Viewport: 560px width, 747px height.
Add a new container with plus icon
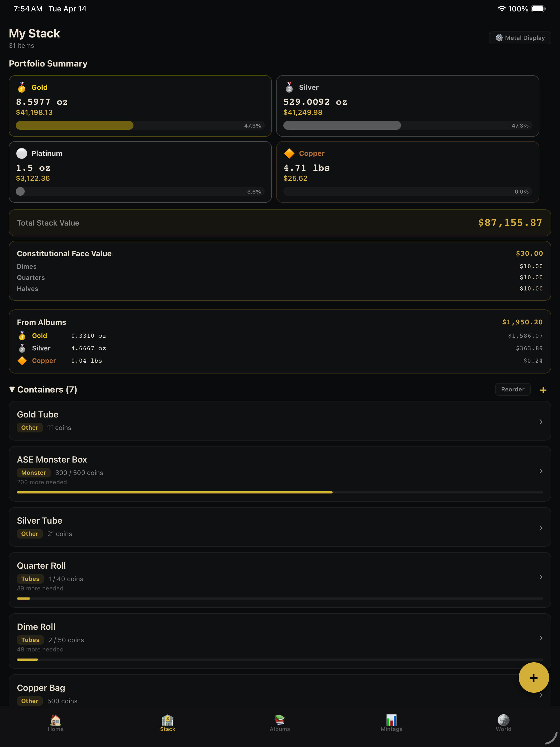543,390
